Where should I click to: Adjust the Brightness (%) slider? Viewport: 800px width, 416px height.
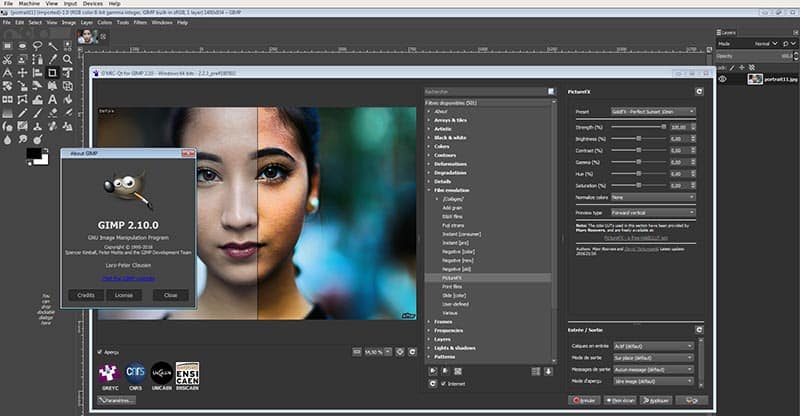(x=639, y=138)
